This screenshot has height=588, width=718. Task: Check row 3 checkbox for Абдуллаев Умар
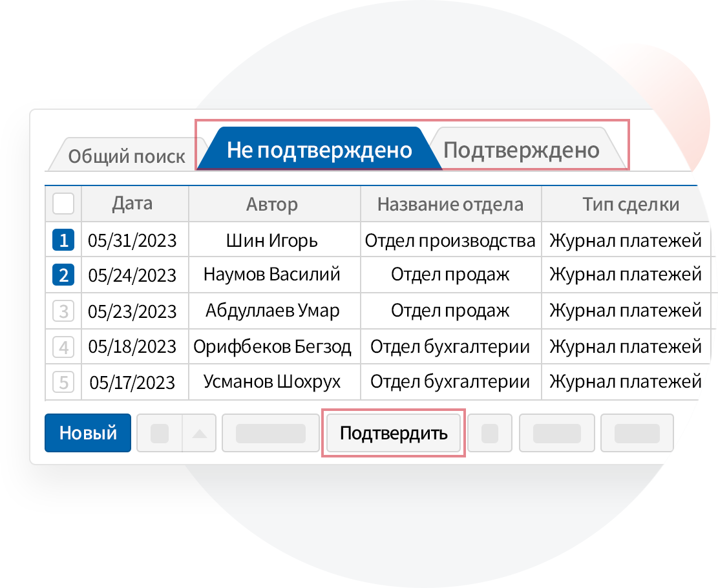(63, 311)
